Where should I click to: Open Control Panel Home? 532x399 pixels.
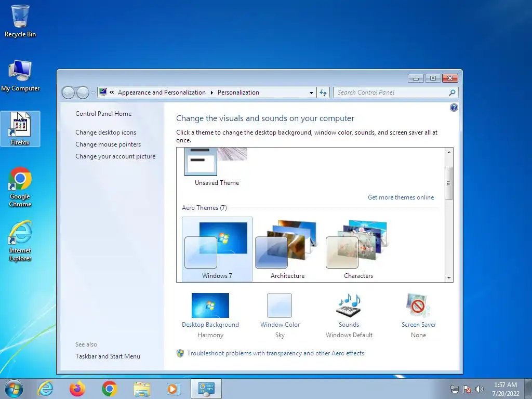[103, 114]
